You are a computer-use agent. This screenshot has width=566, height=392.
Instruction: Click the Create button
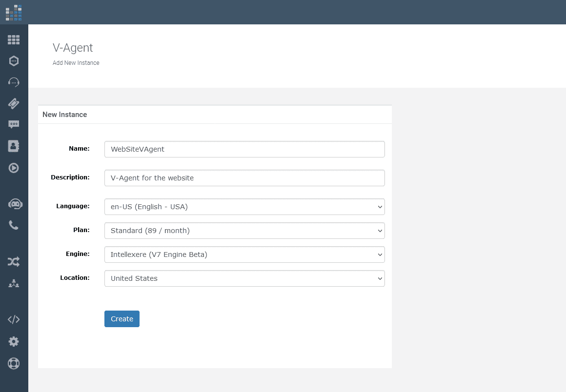122,319
